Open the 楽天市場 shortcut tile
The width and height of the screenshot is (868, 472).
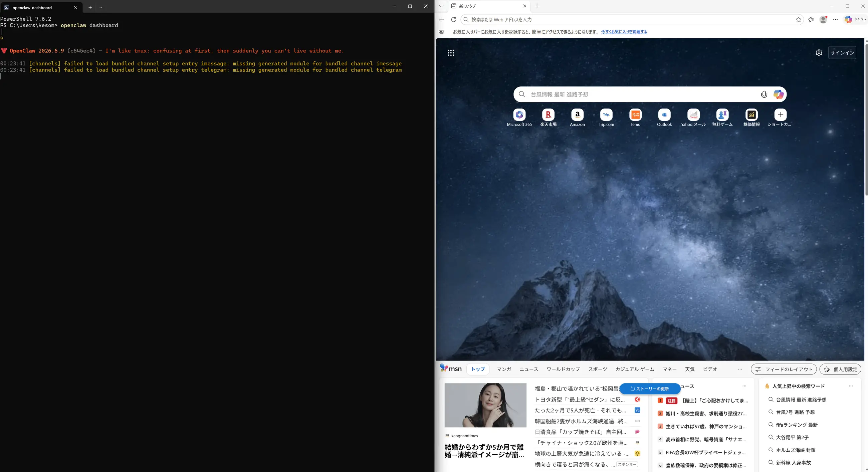pyautogui.click(x=548, y=117)
